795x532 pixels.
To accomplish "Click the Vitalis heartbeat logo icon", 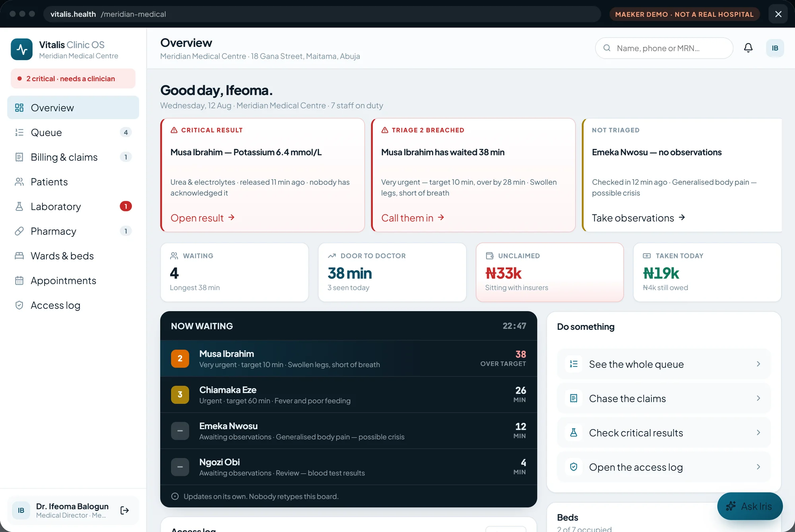I will point(21,49).
